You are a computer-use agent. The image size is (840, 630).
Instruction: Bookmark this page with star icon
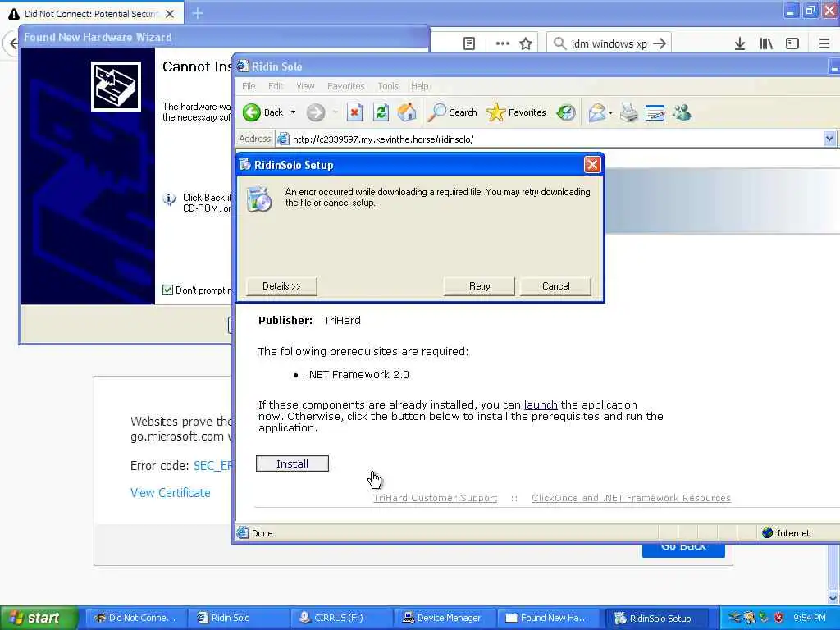[526, 43]
